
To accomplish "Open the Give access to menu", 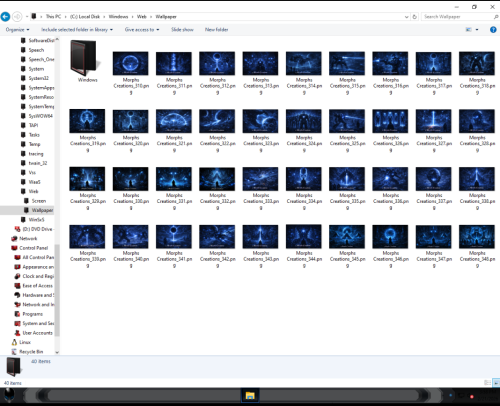I will point(142,30).
